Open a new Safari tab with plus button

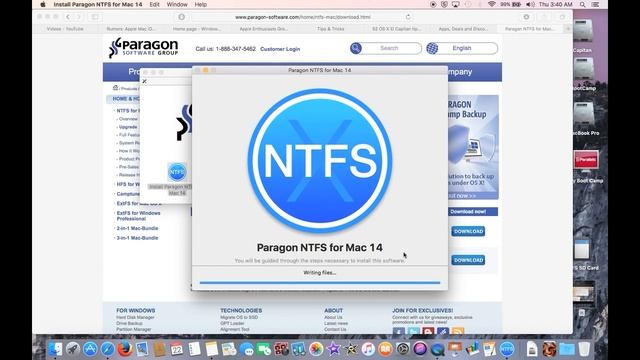coord(568,29)
